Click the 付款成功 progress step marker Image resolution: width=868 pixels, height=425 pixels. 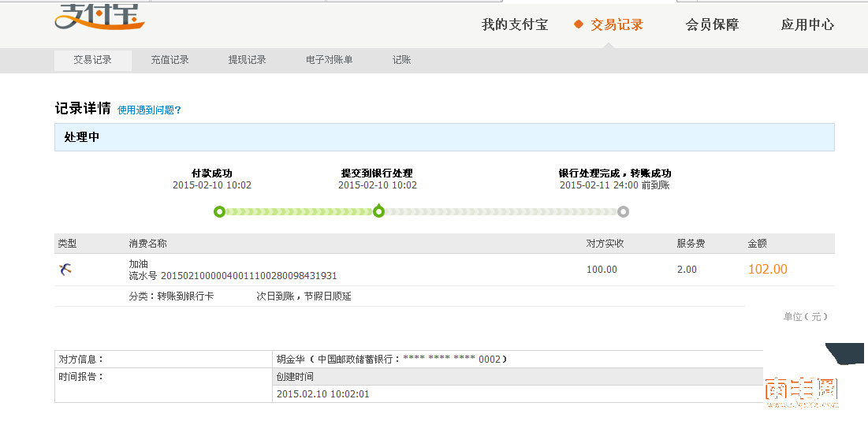pos(219,211)
